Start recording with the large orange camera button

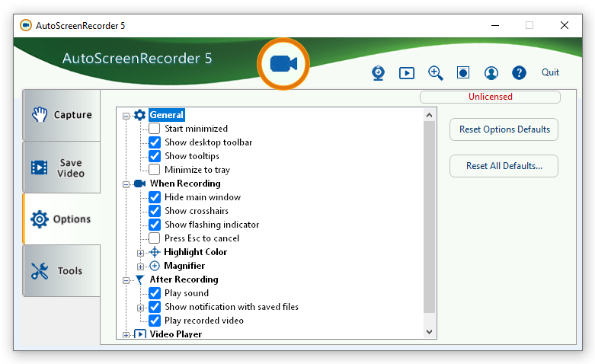[283, 64]
